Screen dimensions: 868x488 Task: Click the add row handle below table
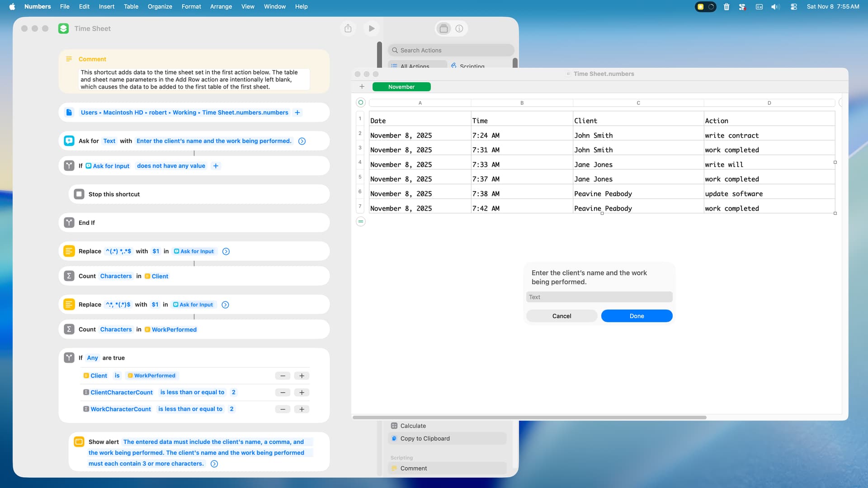(x=361, y=221)
